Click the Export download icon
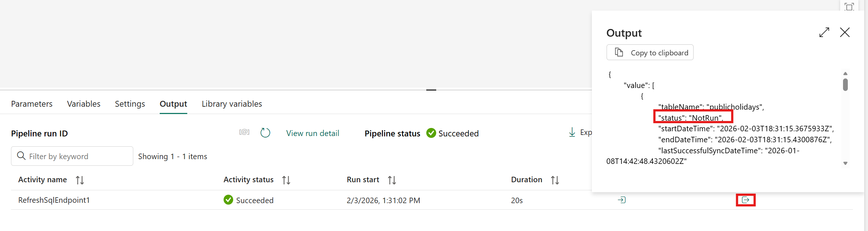This screenshot has height=231, width=868. coord(572,132)
